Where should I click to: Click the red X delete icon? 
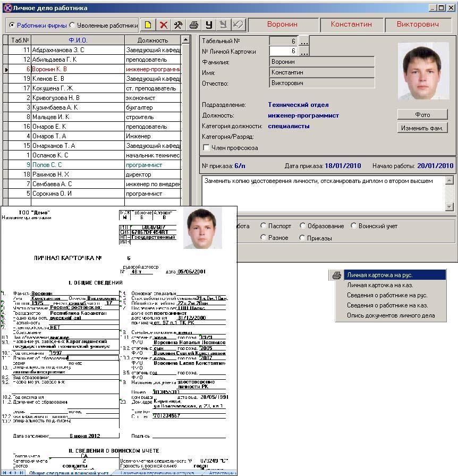[x=164, y=25]
